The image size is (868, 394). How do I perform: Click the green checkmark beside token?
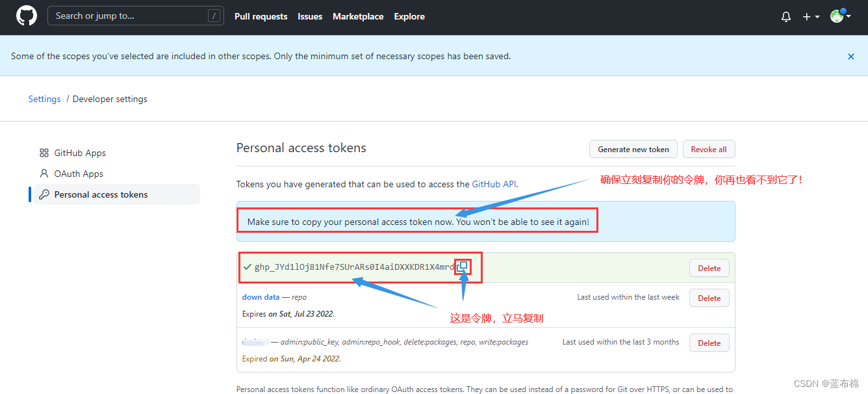tap(247, 267)
